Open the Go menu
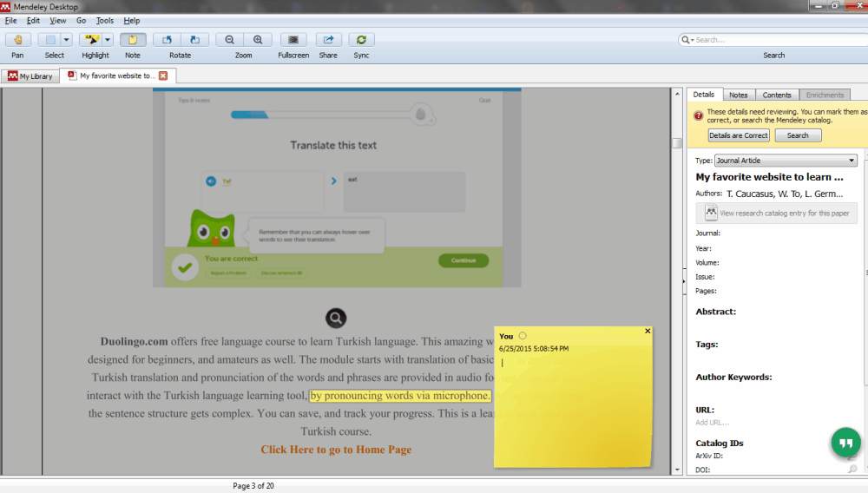The height and width of the screenshot is (493, 868). 81,21
